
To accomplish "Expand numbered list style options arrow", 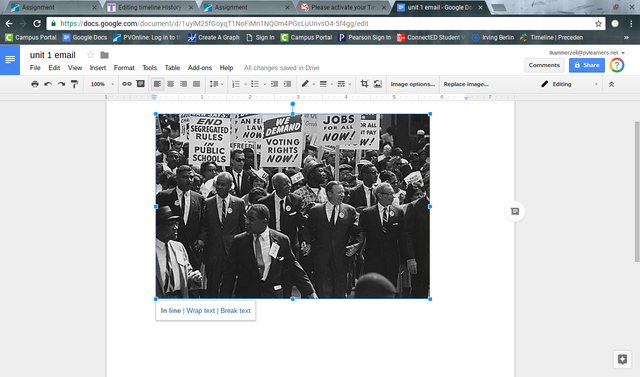I will click(245, 84).
